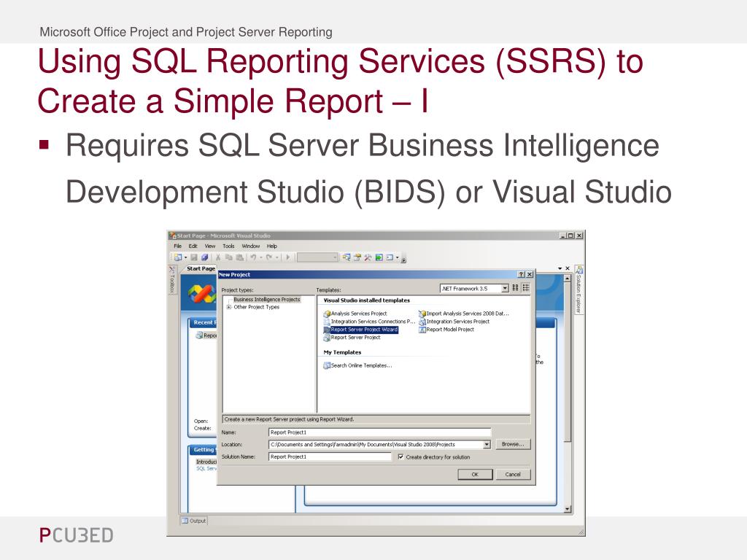This screenshot has height=560, width=747.
Task: Open the Redo history dropdown arrow
Action: coord(276,257)
